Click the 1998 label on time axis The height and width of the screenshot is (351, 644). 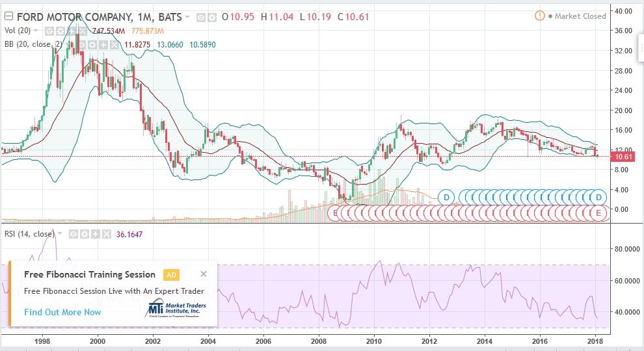(x=42, y=341)
